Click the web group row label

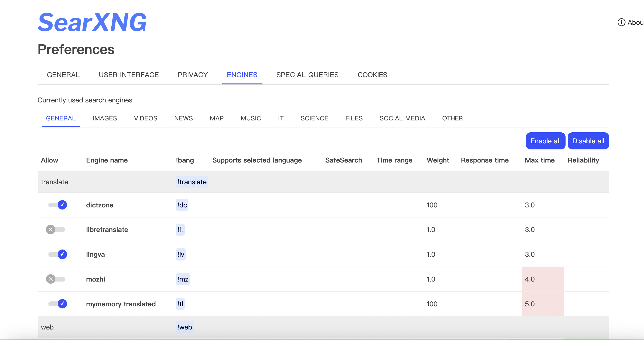tap(47, 327)
